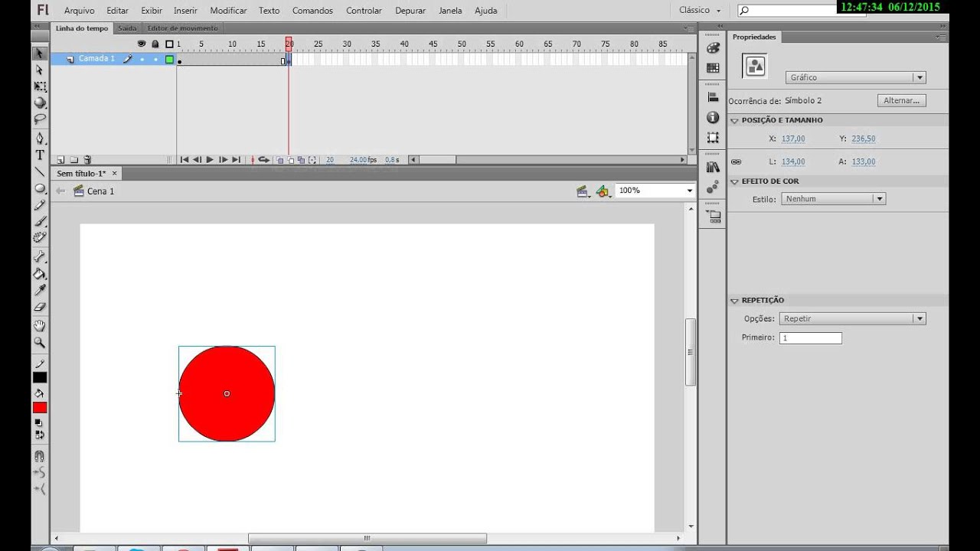This screenshot has height=551, width=980.
Task: Select the Bone tool
Action: point(40,256)
